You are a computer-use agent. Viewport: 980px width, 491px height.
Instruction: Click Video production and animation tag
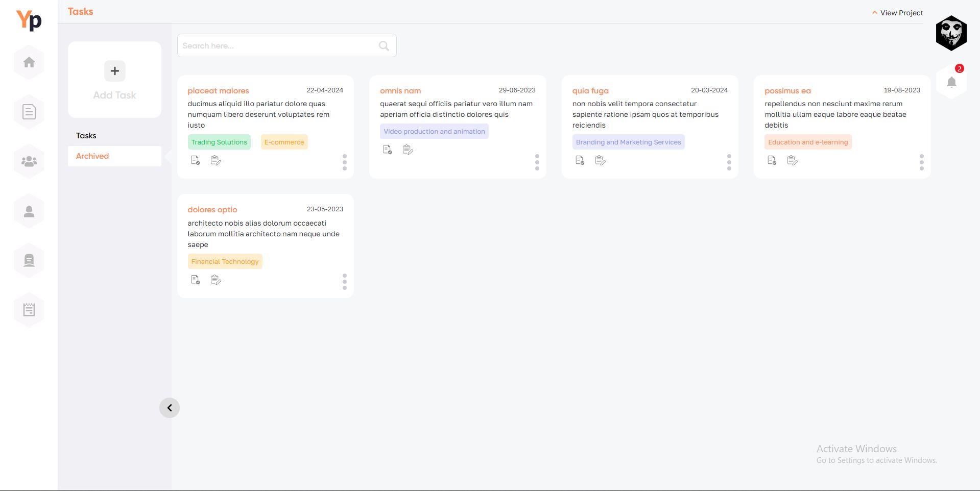coord(434,132)
